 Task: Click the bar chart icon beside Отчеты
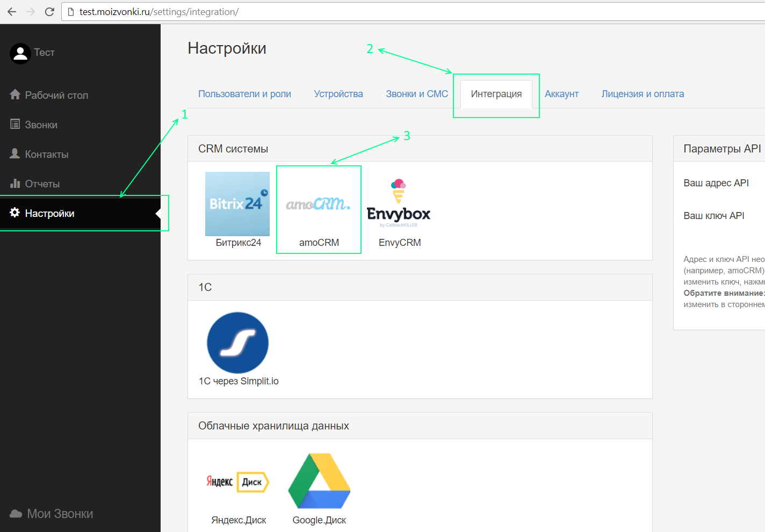point(15,183)
